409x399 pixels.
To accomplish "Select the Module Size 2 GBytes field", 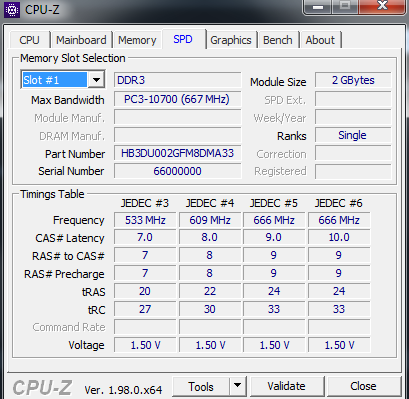I will [x=353, y=80].
